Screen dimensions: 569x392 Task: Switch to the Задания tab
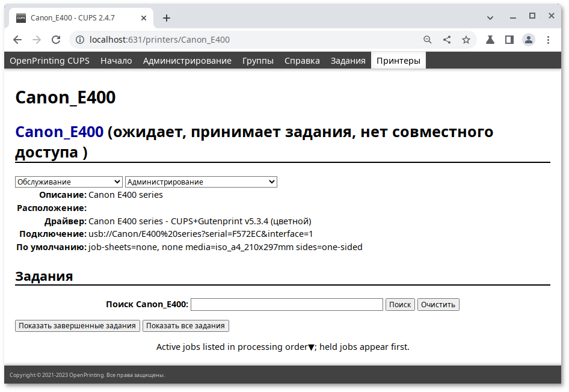[x=348, y=60]
